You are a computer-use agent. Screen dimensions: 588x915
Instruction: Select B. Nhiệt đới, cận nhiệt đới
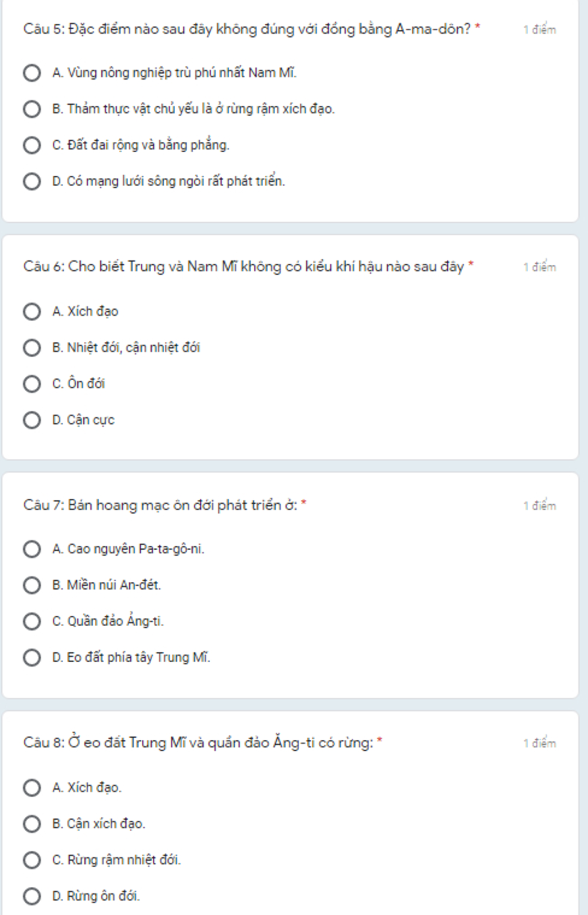(32, 348)
